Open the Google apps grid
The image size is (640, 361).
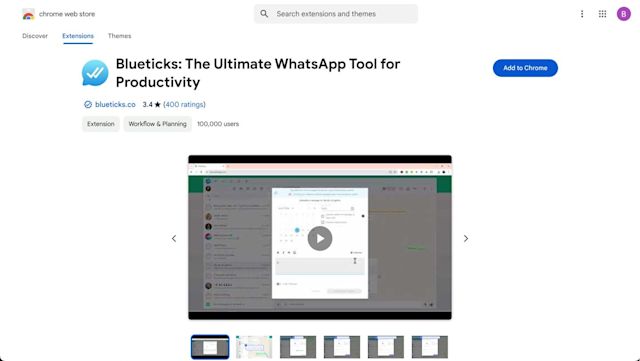(x=602, y=14)
